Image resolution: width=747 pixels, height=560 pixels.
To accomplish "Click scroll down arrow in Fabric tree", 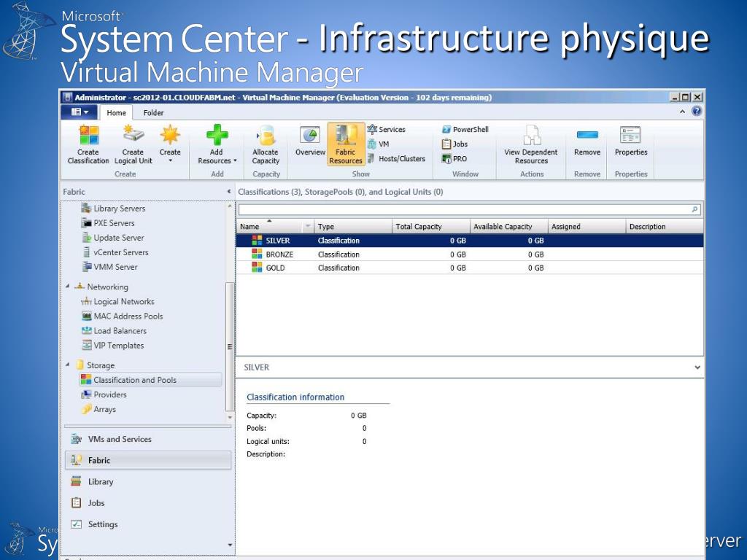I will [230, 417].
